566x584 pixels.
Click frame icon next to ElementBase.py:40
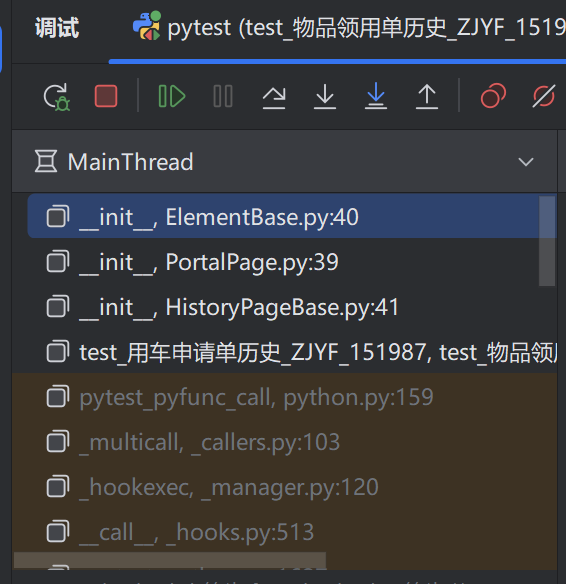pyautogui.click(x=58, y=216)
